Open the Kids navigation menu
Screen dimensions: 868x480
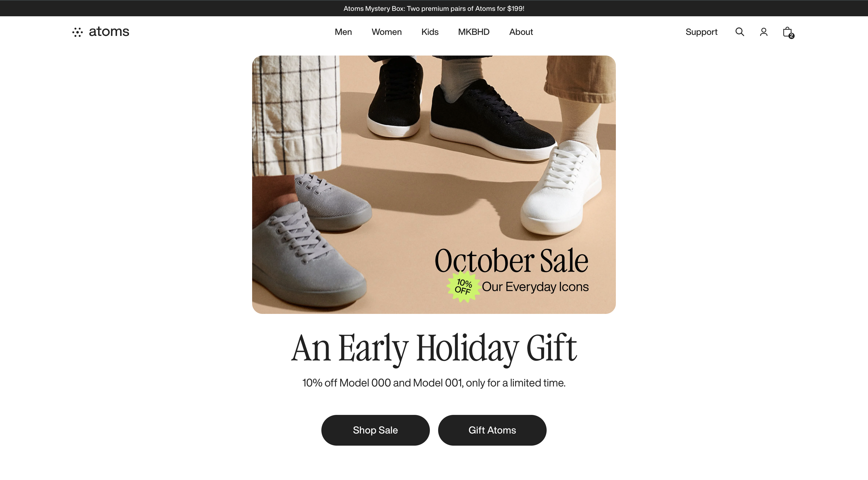click(430, 32)
